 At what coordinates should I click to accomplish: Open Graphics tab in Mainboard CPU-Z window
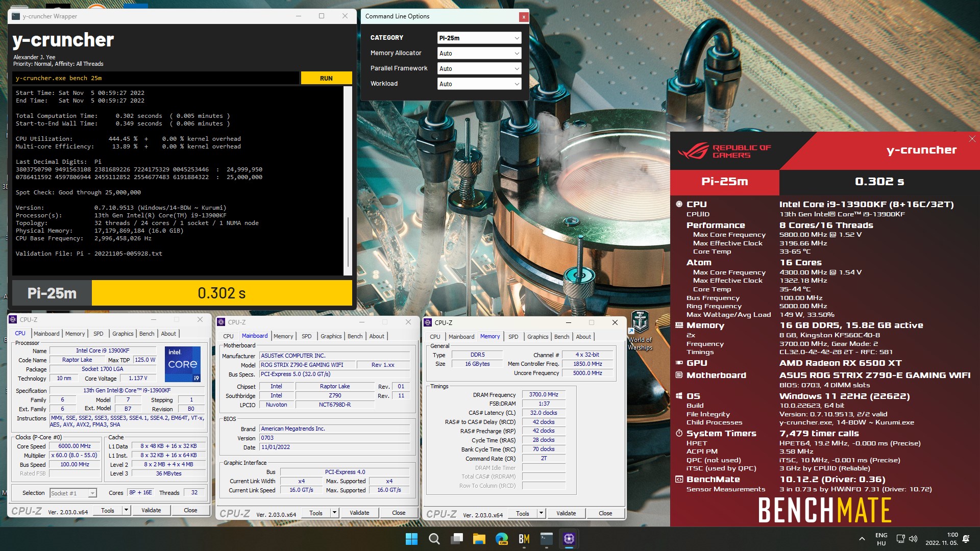pos(331,336)
